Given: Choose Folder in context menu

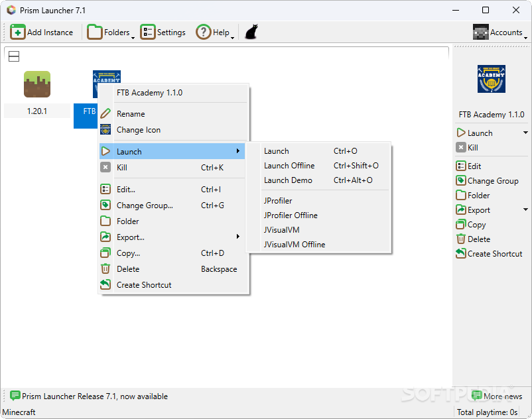Looking at the screenshot, I should click(172, 221).
